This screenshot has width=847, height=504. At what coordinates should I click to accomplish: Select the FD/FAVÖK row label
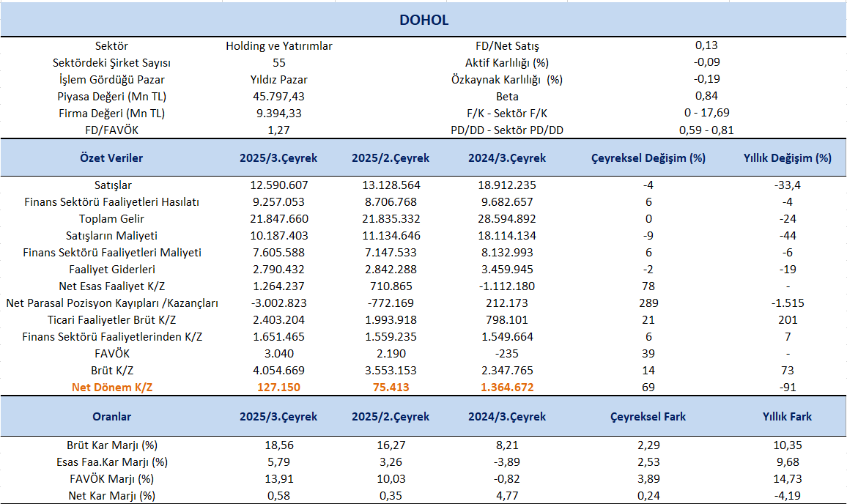[x=111, y=130]
